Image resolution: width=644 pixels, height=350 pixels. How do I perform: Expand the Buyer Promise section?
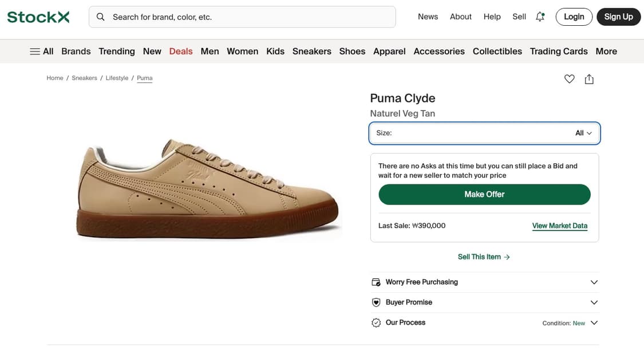(594, 302)
